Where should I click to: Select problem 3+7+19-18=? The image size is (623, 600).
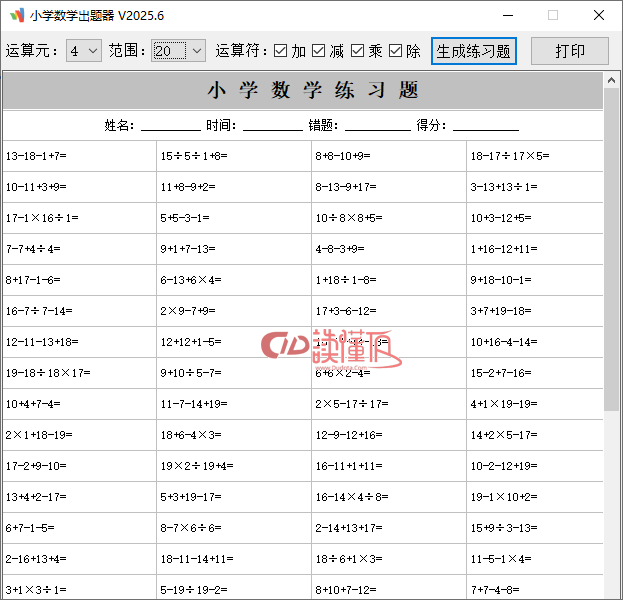coord(501,311)
